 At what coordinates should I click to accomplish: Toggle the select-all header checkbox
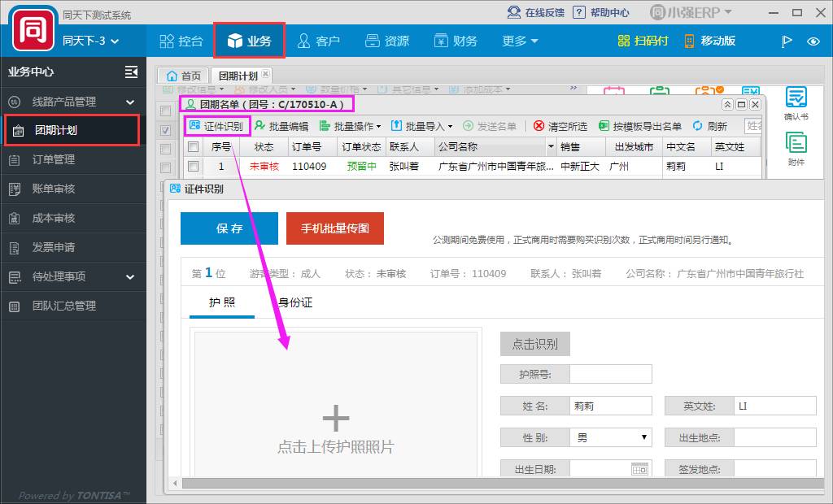click(194, 147)
